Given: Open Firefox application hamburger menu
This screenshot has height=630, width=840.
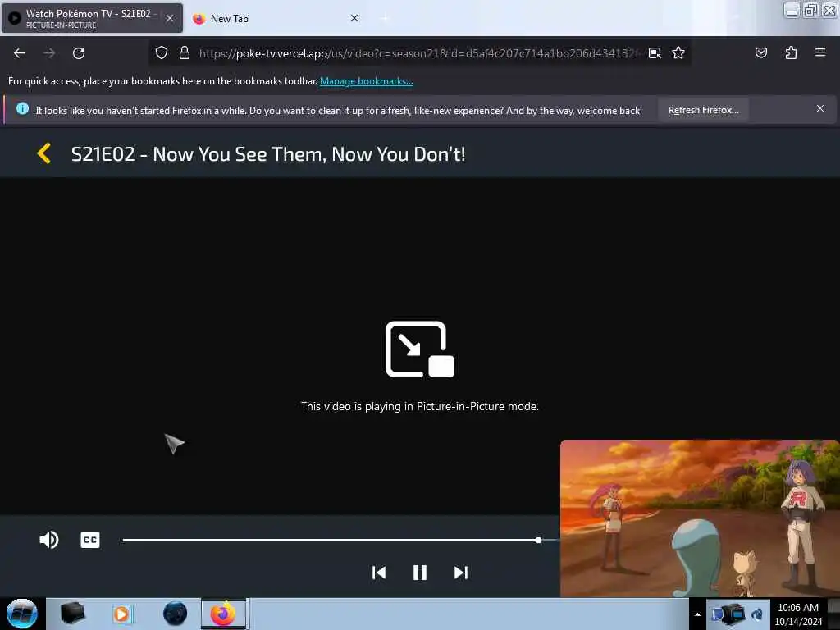Looking at the screenshot, I should tap(819, 52).
